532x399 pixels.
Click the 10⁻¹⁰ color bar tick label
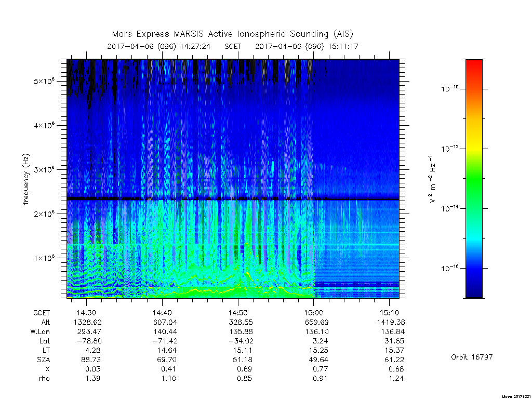[x=450, y=89]
